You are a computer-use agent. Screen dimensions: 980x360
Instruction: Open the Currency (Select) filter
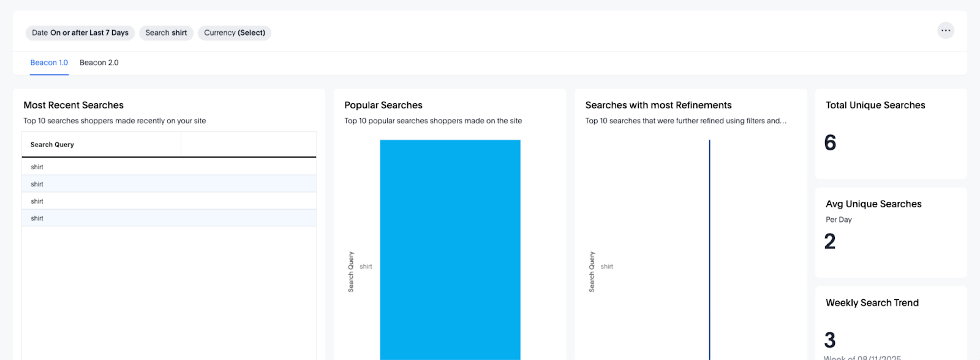point(234,33)
